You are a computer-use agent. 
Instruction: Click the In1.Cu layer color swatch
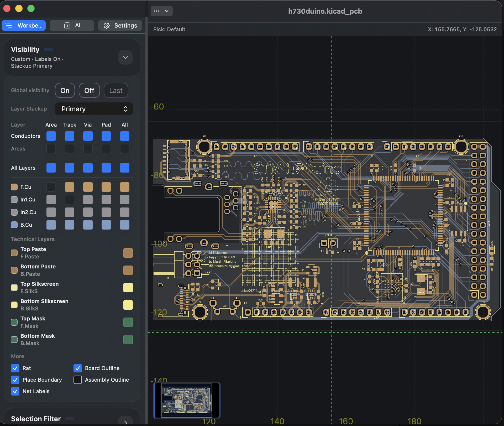14,200
